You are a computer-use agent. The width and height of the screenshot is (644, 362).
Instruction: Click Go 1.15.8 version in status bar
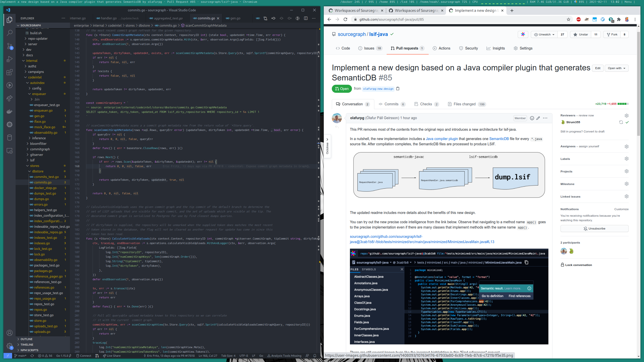pyautogui.click(x=64, y=356)
